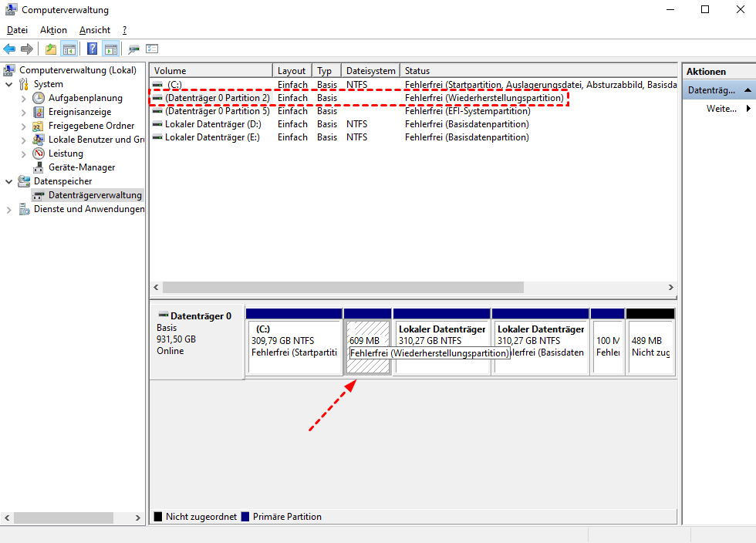Screen dimensions: 756x543
Task: Click the blue Back arrow in toolbar
Action: click(9, 49)
